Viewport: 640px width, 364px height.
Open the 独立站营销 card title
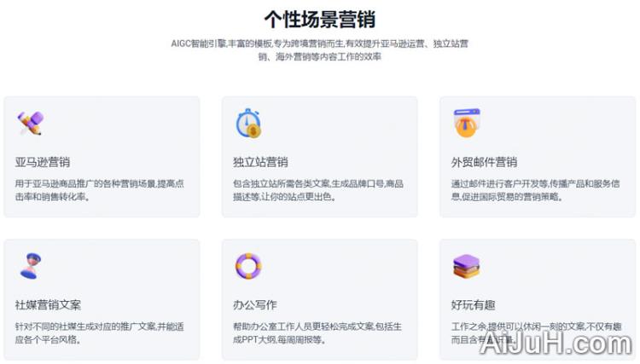(260, 162)
